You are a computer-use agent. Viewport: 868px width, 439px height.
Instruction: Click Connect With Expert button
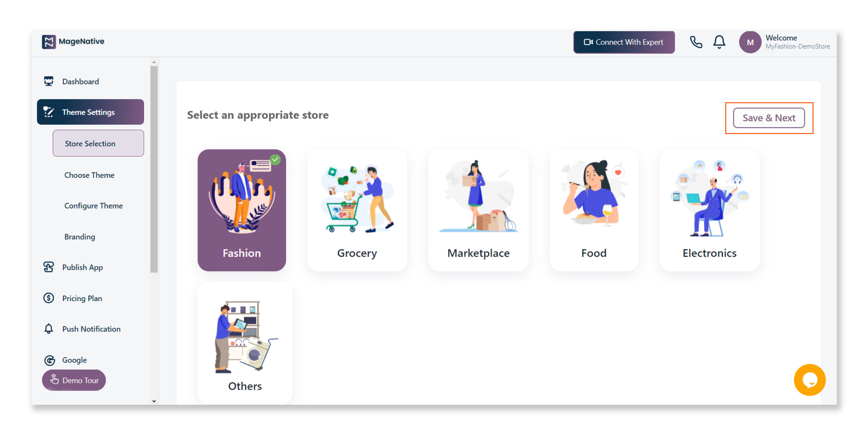[x=624, y=42]
